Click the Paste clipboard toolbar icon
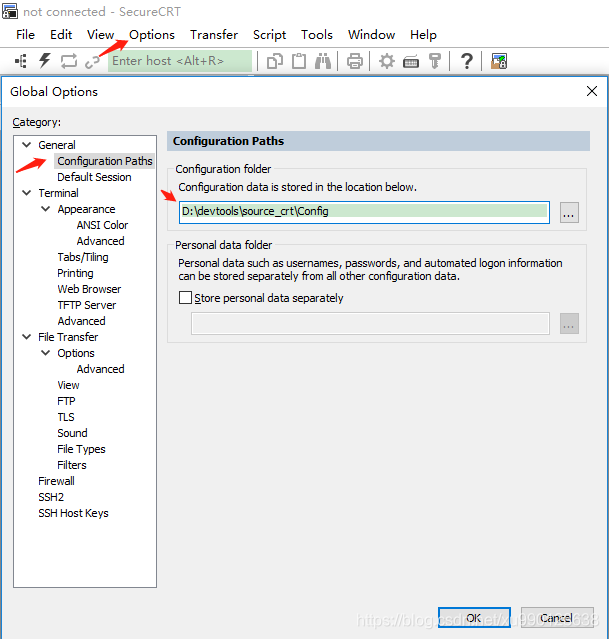 coord(299,61)
